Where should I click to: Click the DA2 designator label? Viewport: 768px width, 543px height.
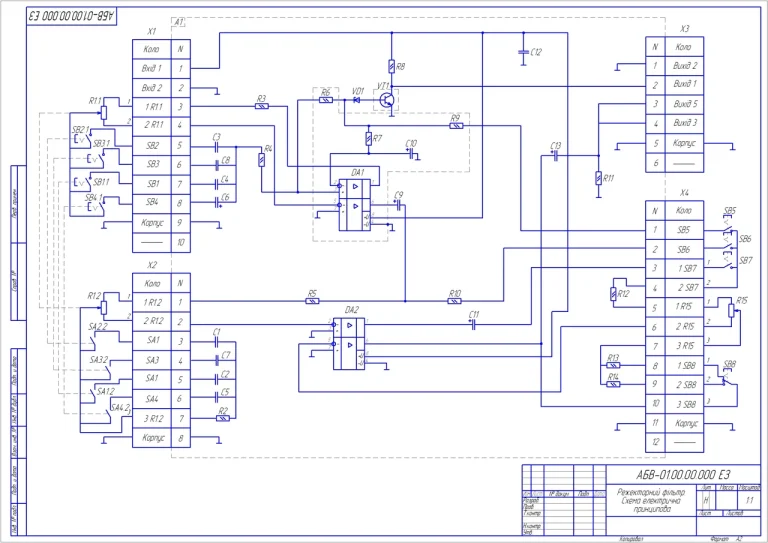(x=352, y=309)
